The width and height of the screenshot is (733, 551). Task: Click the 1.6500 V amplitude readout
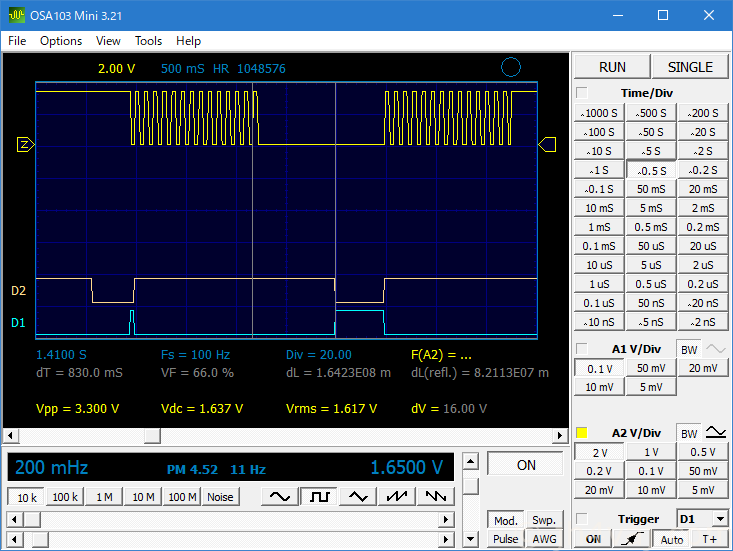406,467
